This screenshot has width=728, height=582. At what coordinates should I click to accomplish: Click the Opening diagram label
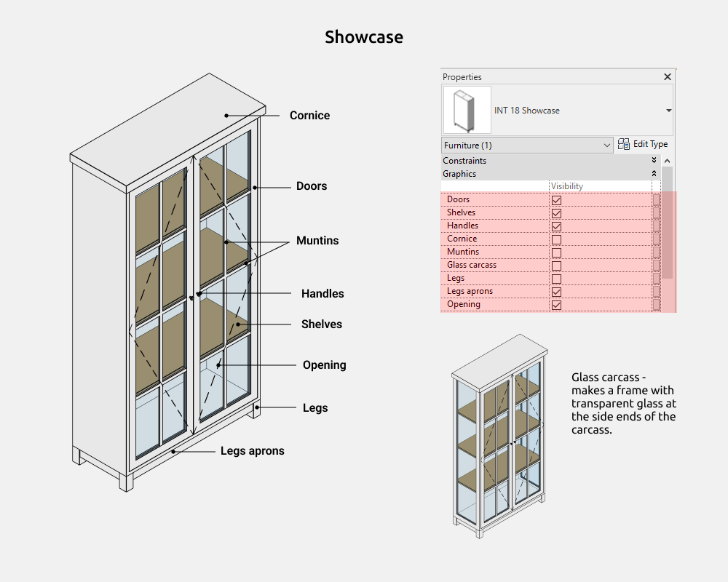tap(325, 364)
